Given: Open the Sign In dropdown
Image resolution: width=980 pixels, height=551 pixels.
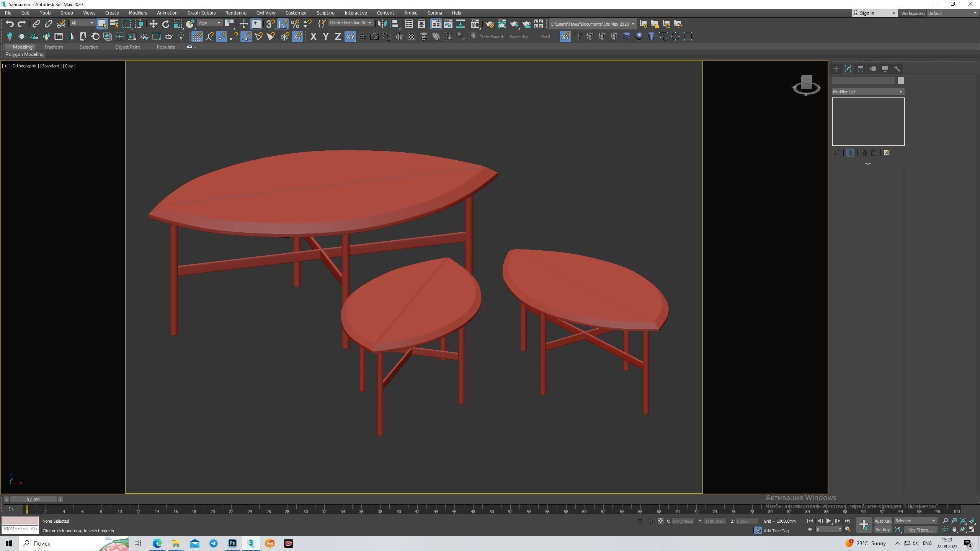Looking at the screenshot, I should coord(874,13).
